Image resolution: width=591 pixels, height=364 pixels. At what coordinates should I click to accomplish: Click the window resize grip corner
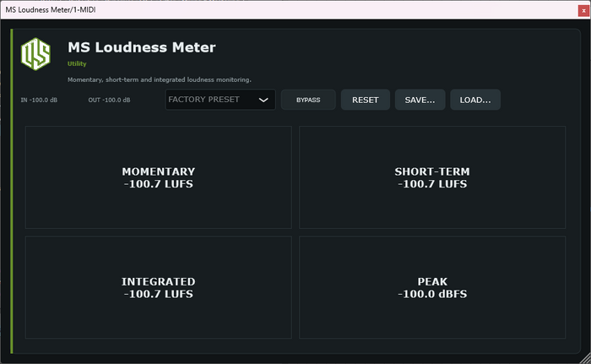(585, 358)
